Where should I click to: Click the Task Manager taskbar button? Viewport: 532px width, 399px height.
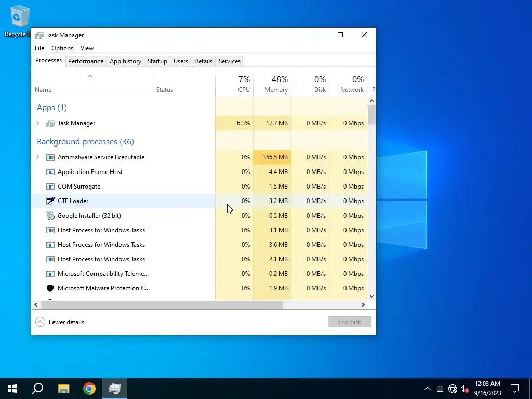[115, 389]
